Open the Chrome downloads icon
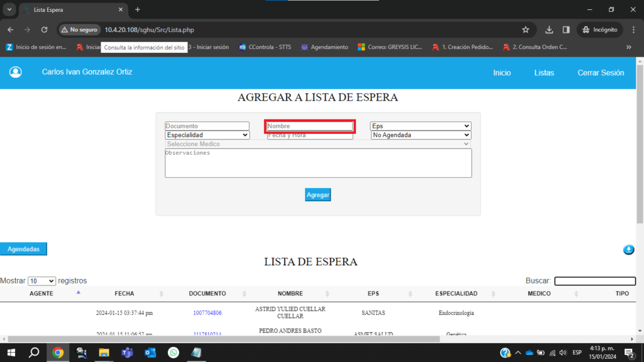 click(549, 30)
